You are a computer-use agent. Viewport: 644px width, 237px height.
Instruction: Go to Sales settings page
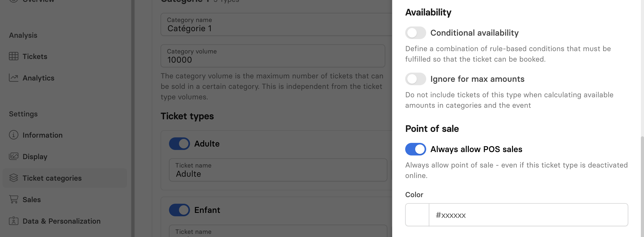coord(31,200)
